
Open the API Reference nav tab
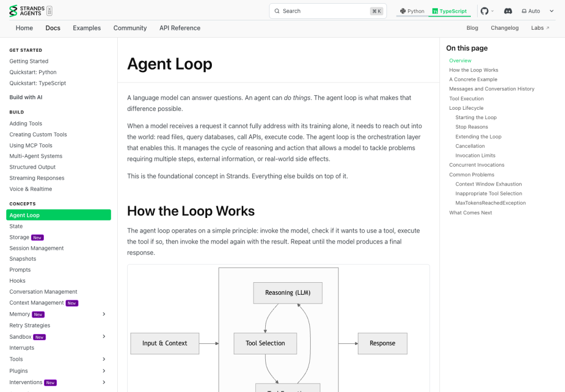pyautogui.click(x=180, y=28)
